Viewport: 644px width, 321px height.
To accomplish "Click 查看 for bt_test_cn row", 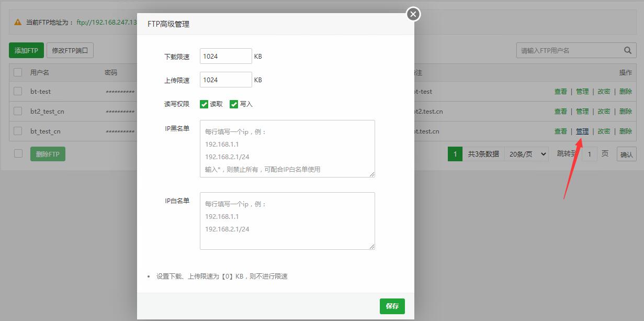I will click(x=561, y=131).
